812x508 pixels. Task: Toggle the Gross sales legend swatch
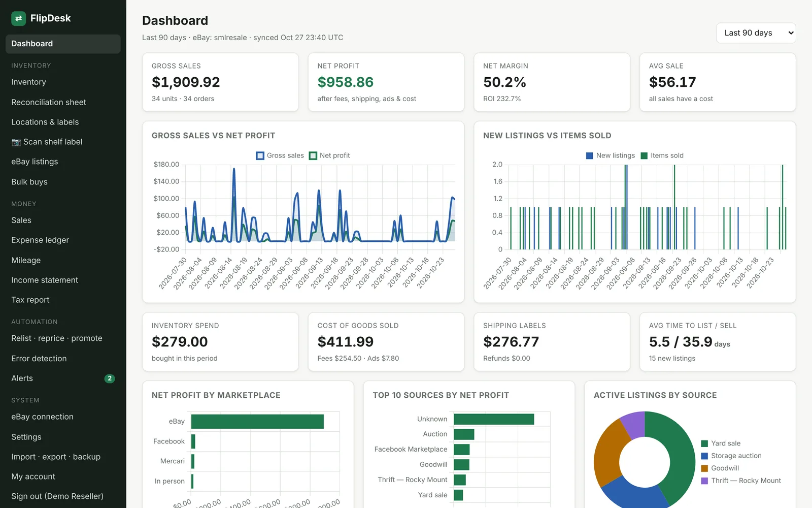point(260,155)
